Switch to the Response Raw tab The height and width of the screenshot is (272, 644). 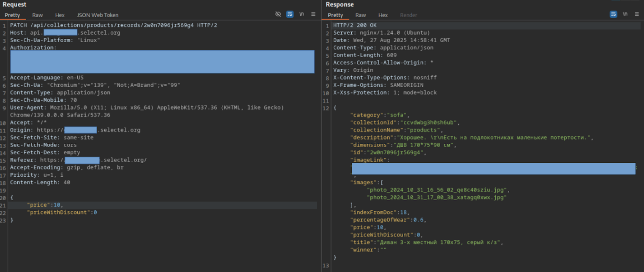pyautogui.click(x=361, y=15)
